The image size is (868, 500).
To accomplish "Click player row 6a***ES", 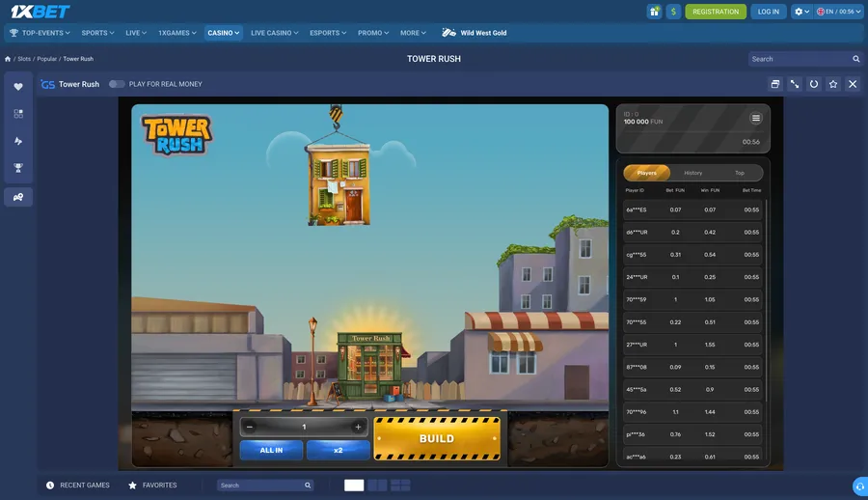I will [x=692, y=209].
